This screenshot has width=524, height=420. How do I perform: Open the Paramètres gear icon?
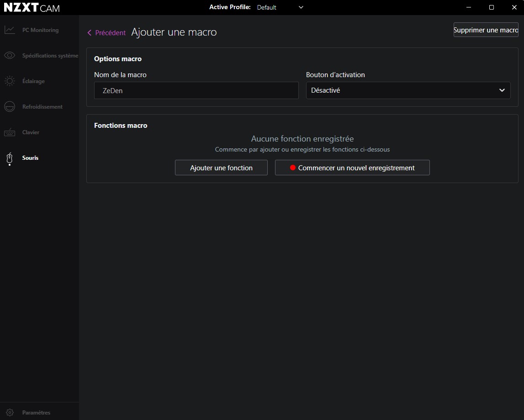click(x=10, y=413)
